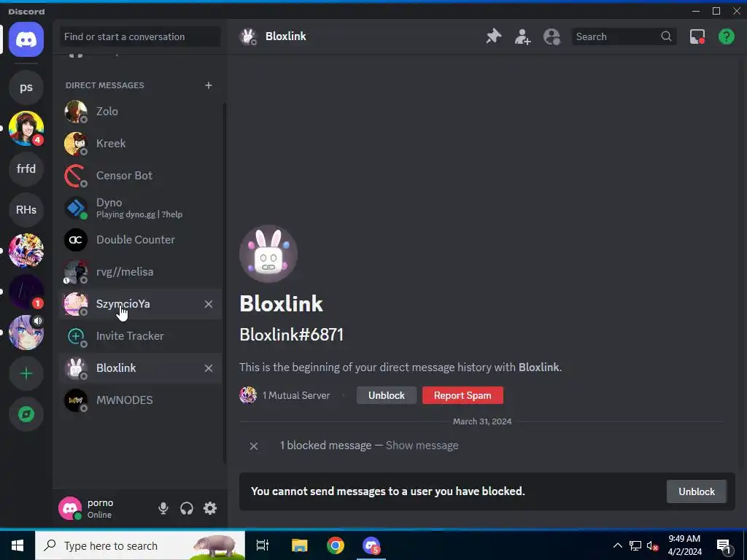747x560 pixels.
Task: Focus the Search field in the header
Action: [x=624, y=36]
